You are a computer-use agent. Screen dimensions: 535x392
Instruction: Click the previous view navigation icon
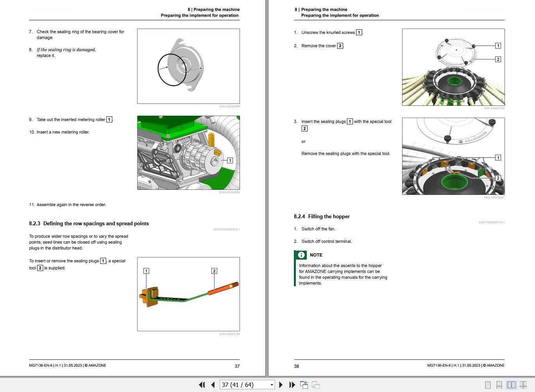pos(304,385)
